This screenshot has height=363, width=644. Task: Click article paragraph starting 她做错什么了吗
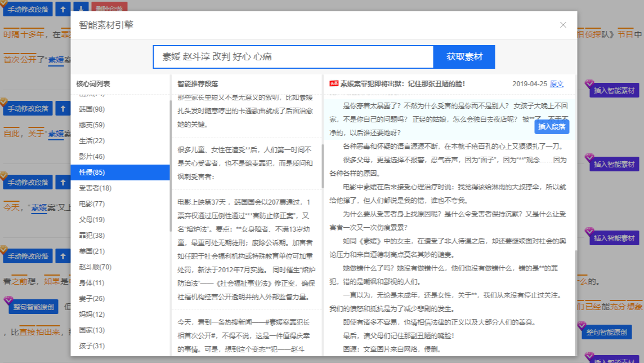tap(448, 275)
